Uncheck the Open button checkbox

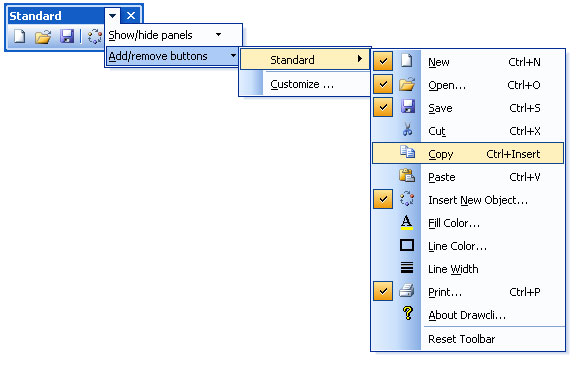pyautogui.click(x=383, y=84)
